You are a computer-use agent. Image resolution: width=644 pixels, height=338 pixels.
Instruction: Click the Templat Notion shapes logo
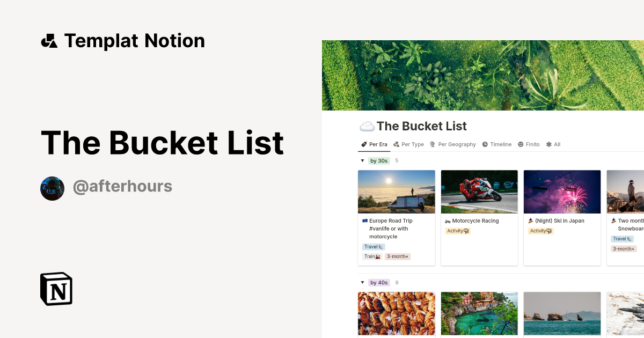click(x=49, y=40)
